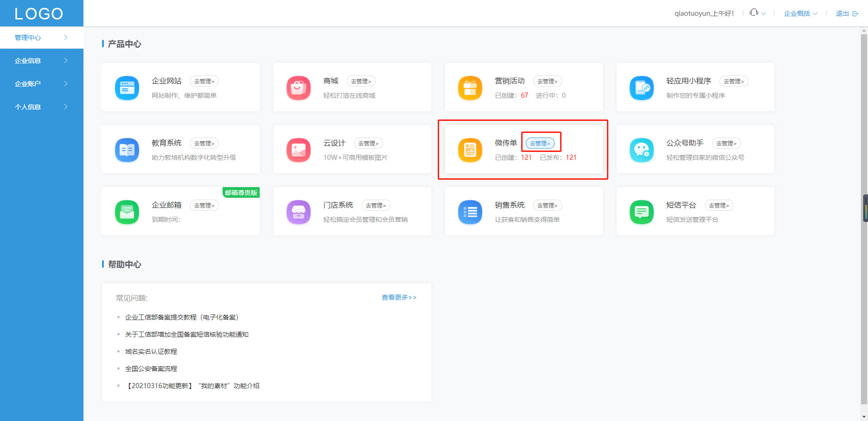Click the 轻应用小程序 mini-program icon
The image size is (868, 421).
(x=641, y=87)
